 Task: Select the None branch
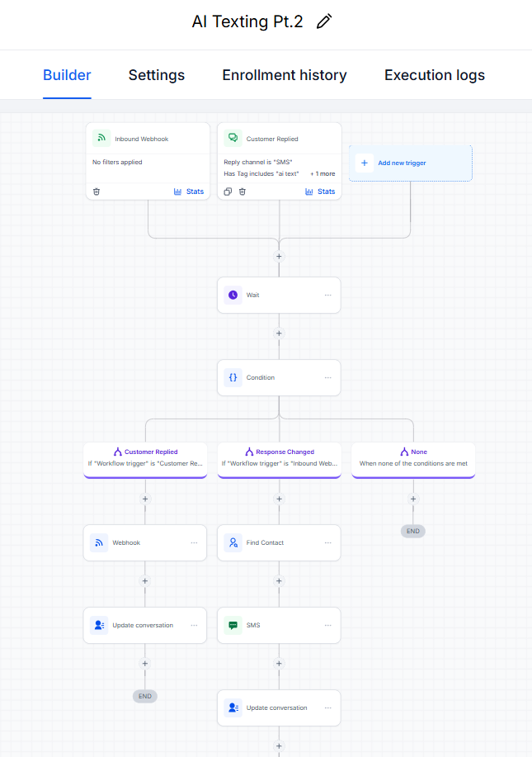pos(413,460)
